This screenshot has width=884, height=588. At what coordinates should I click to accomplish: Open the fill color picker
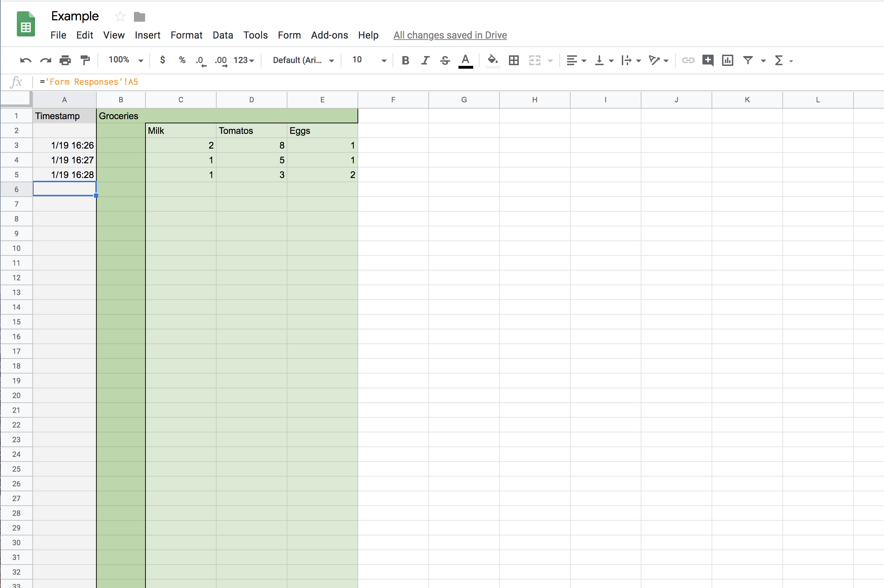click(x=492, y=60)
